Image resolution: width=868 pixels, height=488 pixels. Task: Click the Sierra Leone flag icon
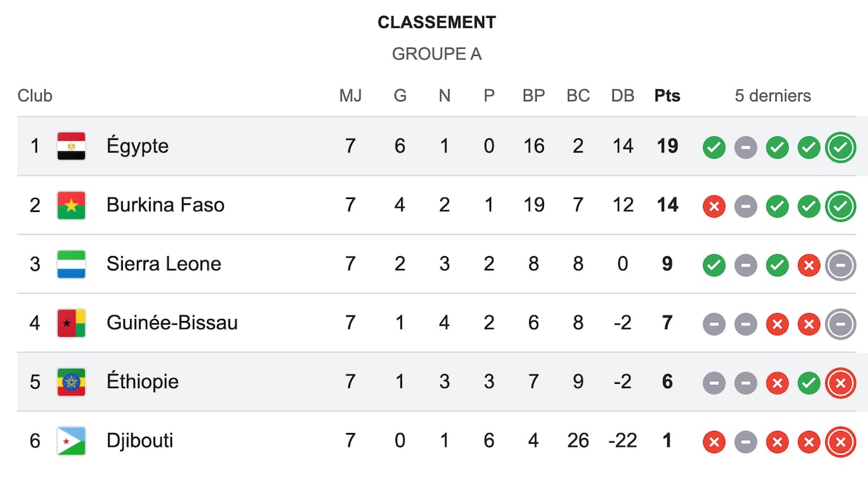click(71, 264)
